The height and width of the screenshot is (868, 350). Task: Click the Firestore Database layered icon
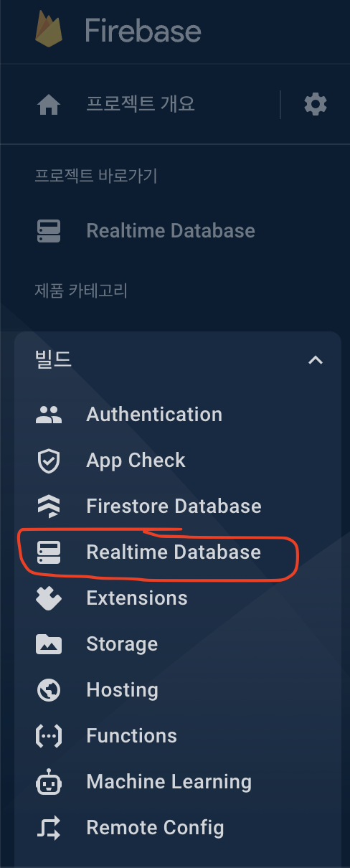point(49,506)
